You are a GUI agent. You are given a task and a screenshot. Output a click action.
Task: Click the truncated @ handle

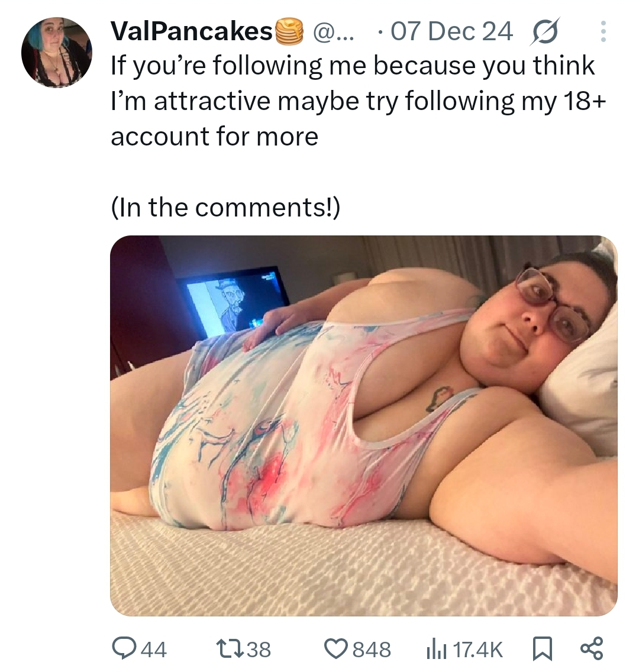[334, 32]
